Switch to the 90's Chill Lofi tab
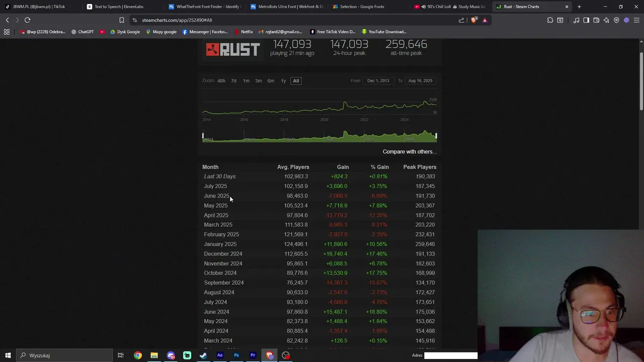Screen dimensions: 644x362 [450, 7]
